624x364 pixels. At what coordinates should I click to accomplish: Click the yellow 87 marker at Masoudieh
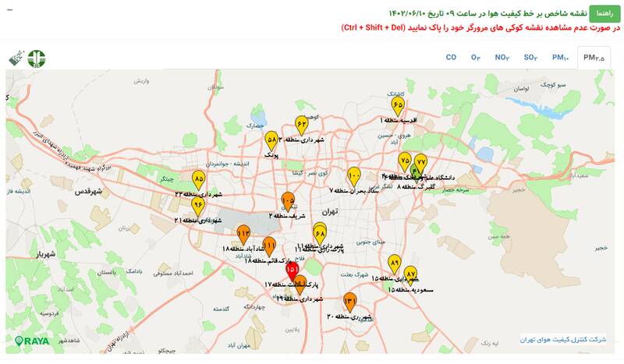coord(410,274)
